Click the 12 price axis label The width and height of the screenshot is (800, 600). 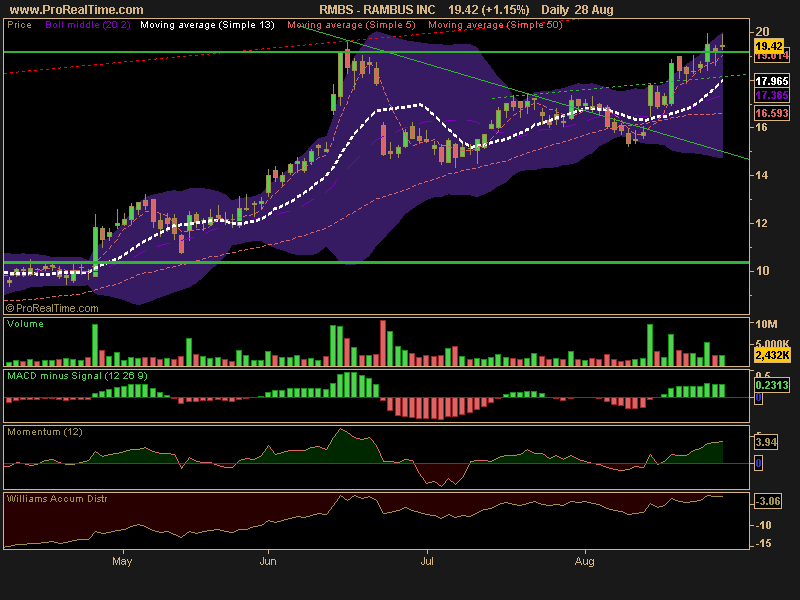(x=762, y=223)
